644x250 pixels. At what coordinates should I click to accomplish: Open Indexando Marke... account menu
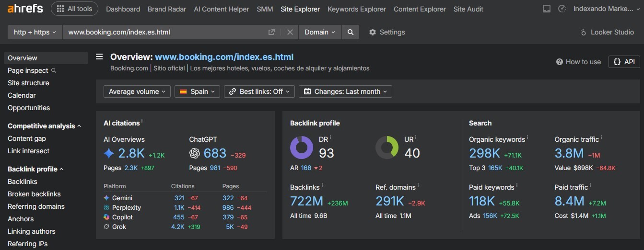point(607,9)
